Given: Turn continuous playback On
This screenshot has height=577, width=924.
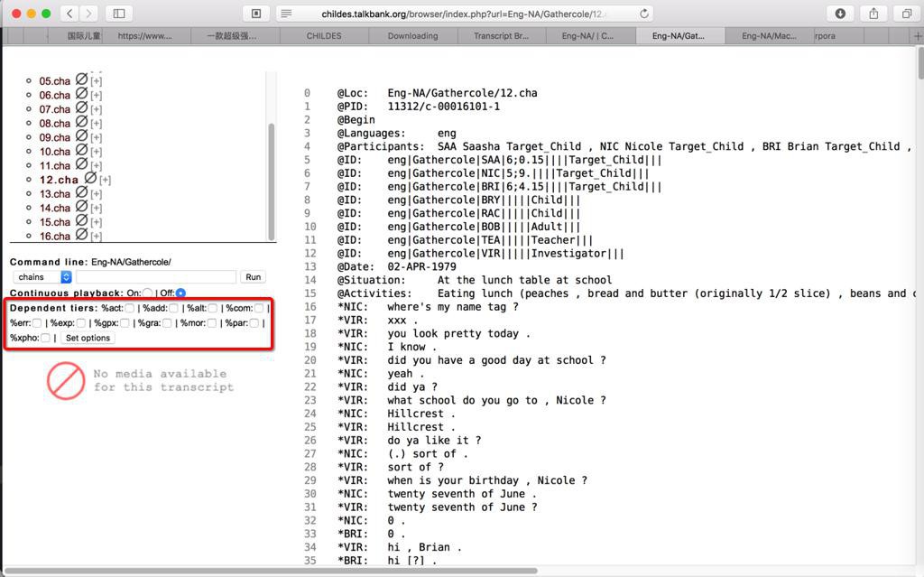Looking at the screenshot, I should [x=147, y=293].
